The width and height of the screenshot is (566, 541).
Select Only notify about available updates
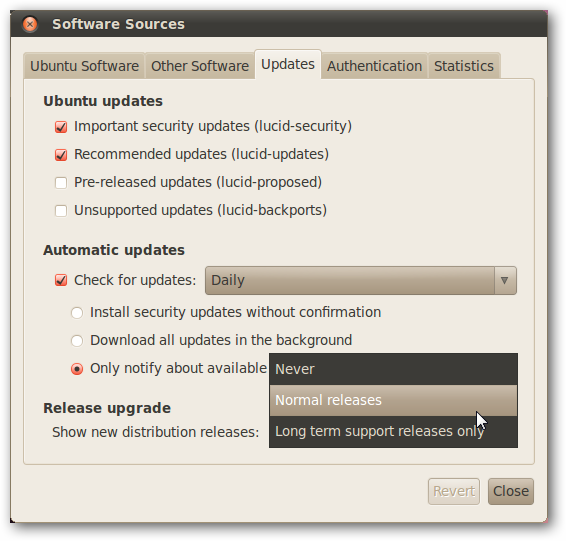(77, 369)
